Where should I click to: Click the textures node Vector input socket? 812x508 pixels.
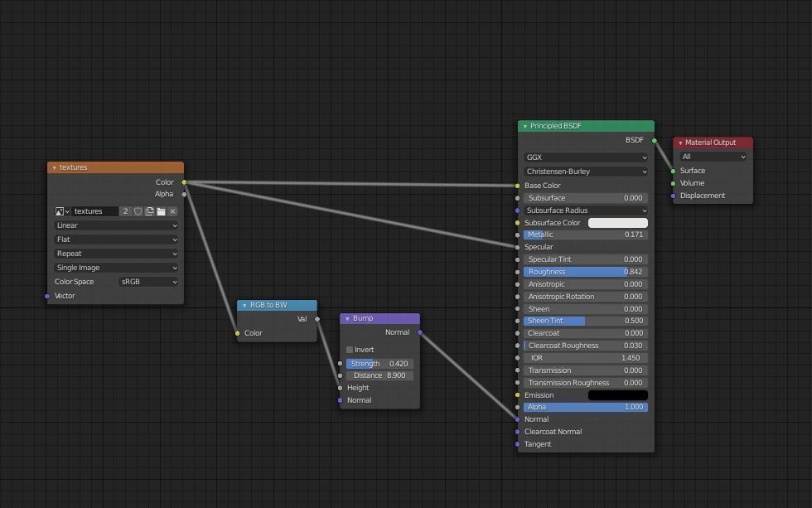[47, 296]
